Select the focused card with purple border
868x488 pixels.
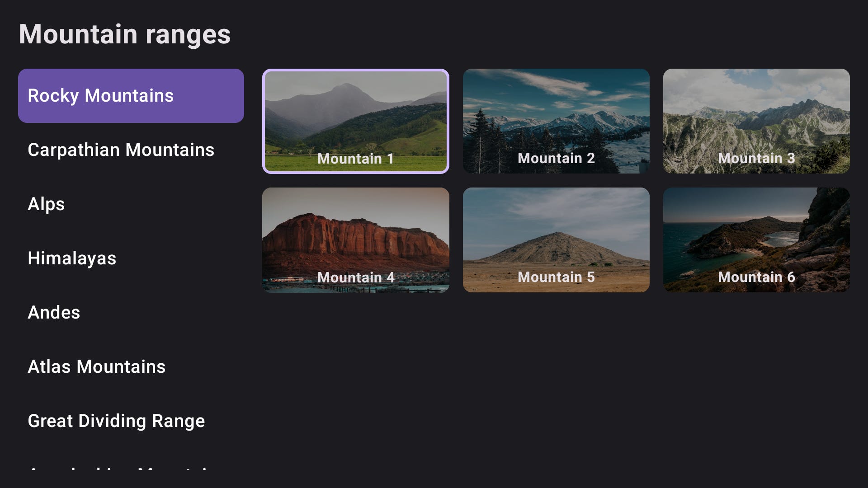356,121
